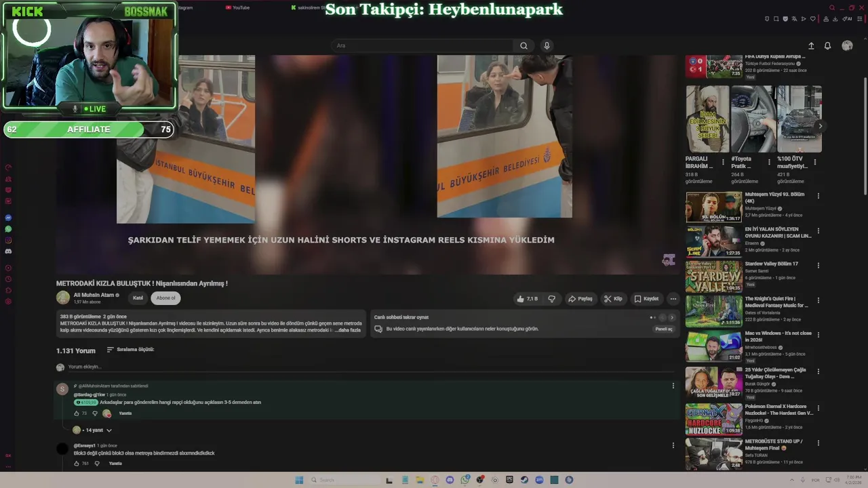The image size is (868, 488).
Task: Open history clock icon in sidebar
Action: 8,279
